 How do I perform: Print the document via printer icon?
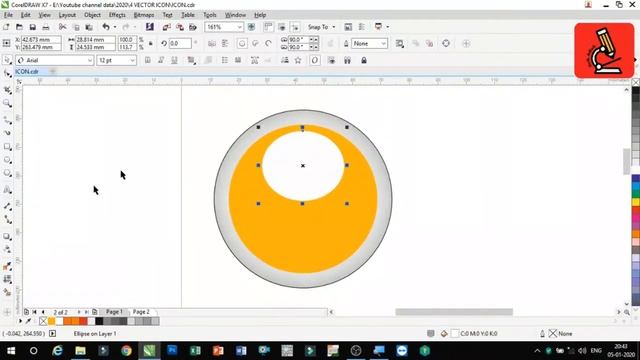[46, 27]
